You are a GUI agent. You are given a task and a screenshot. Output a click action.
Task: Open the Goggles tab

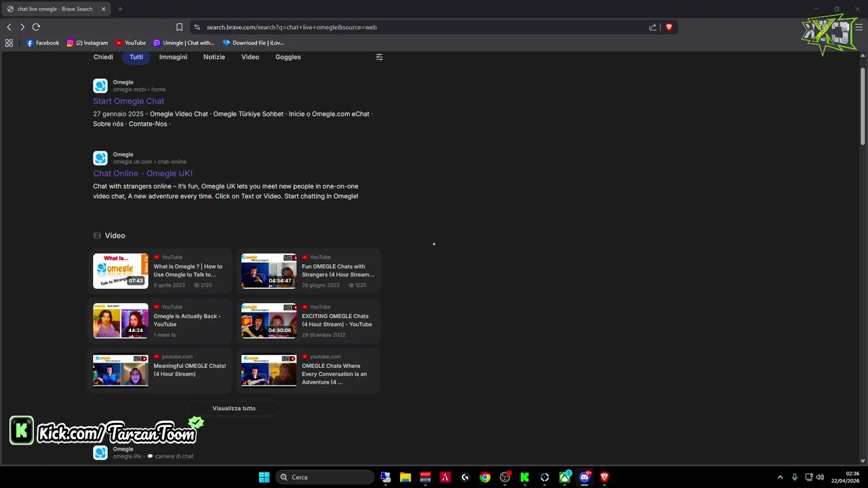[x=288, y=57]
